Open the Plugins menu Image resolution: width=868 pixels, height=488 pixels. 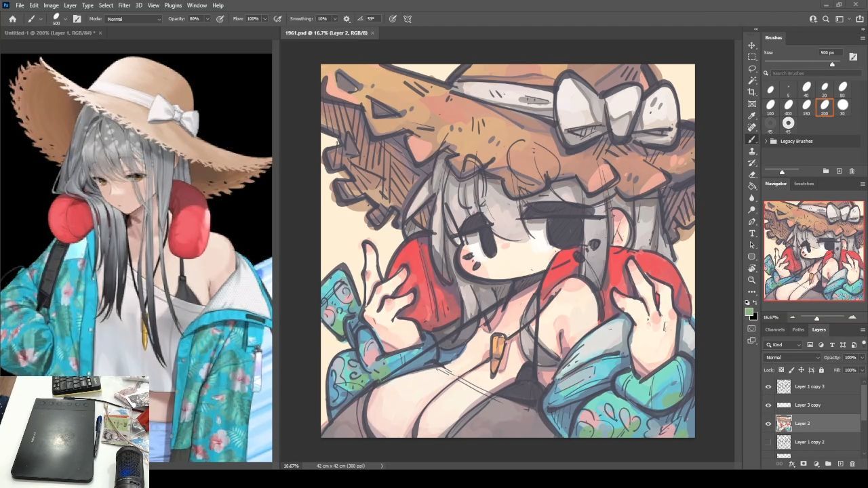[x=173, y=5]
